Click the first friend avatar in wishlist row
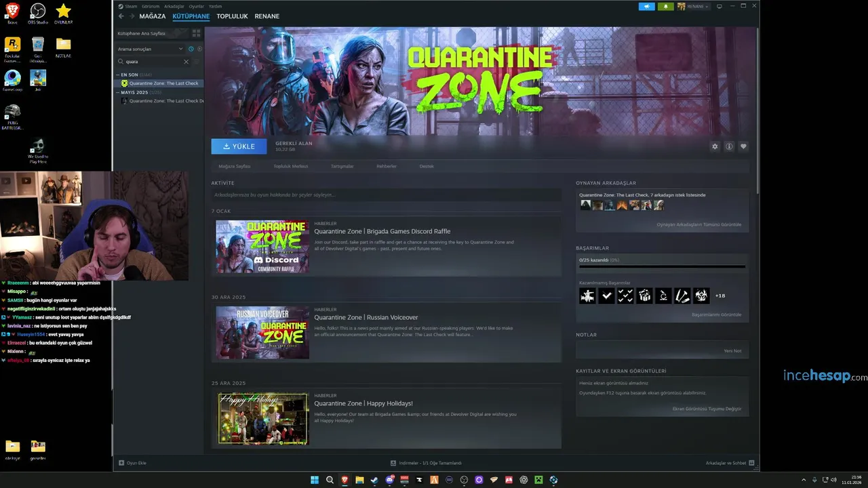This screenshot has width=868, height=488. [585, 205]
